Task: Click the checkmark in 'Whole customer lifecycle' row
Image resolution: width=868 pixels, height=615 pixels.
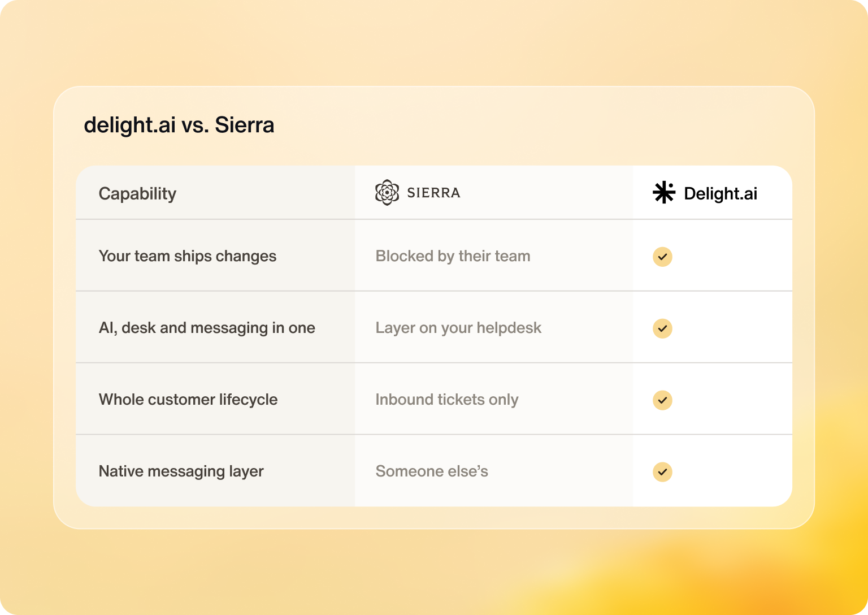Action: pyautogui.click(x=662, y=400)
